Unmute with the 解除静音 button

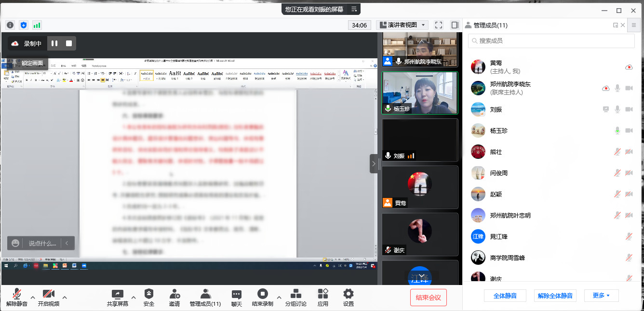pyautogui.click(x=17, y=298)
